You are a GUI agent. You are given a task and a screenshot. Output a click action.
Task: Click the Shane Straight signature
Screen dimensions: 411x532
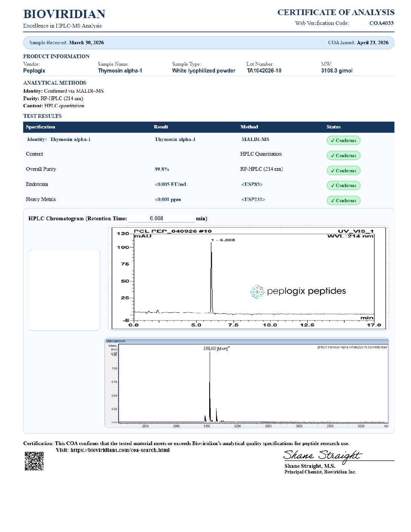pos(322,456)
